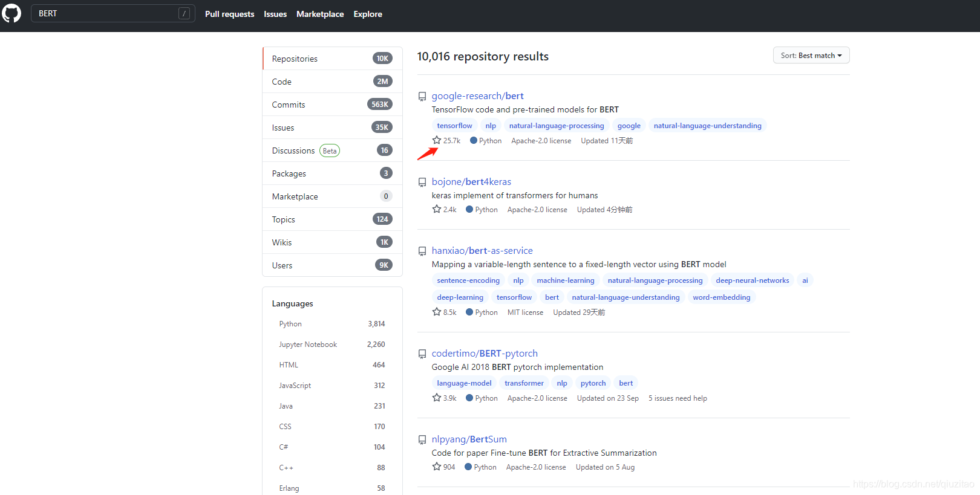Click the tensorflow topic tag under google-research/bert
This screenshot has width=980, height=495.
454,126
